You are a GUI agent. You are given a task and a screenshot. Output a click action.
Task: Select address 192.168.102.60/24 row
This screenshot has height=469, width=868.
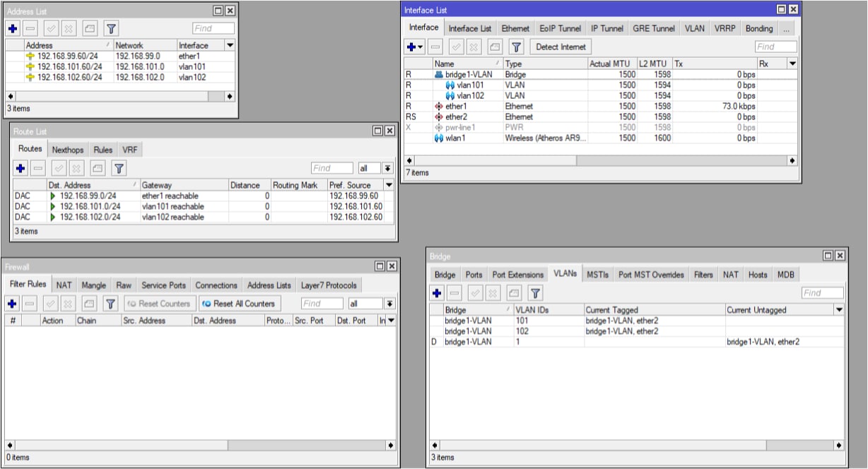coord(121,77)
